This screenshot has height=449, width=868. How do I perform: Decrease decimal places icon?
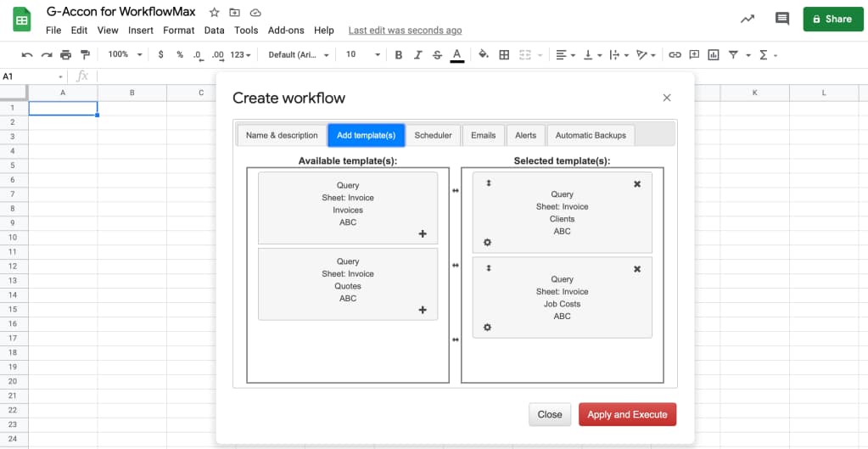(197, 55)
